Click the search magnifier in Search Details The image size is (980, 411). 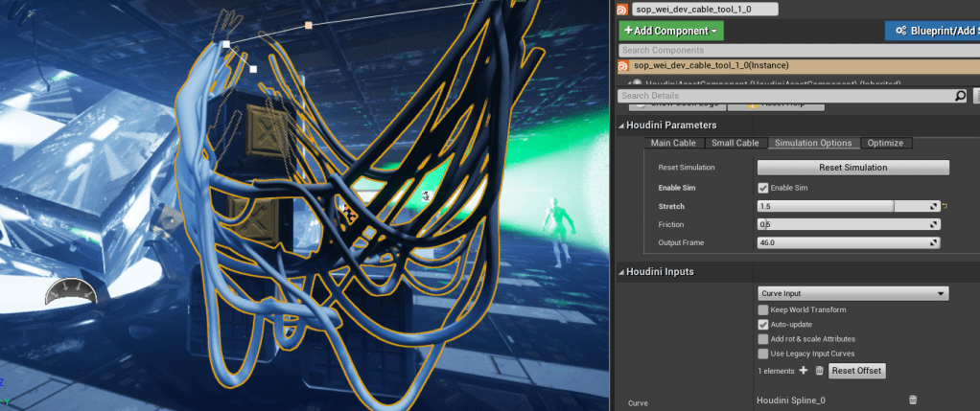coord(960,96)
